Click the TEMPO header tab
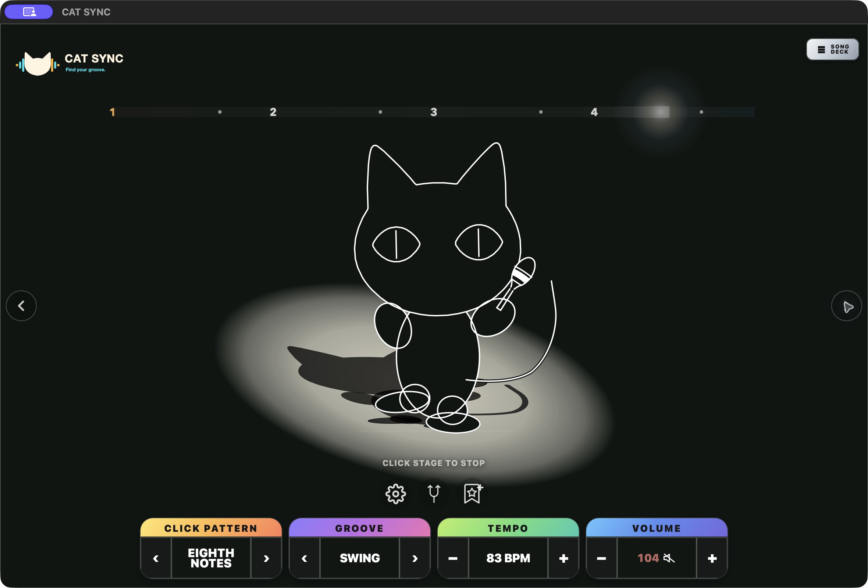The image size is (868, 588). pos(508,528)
